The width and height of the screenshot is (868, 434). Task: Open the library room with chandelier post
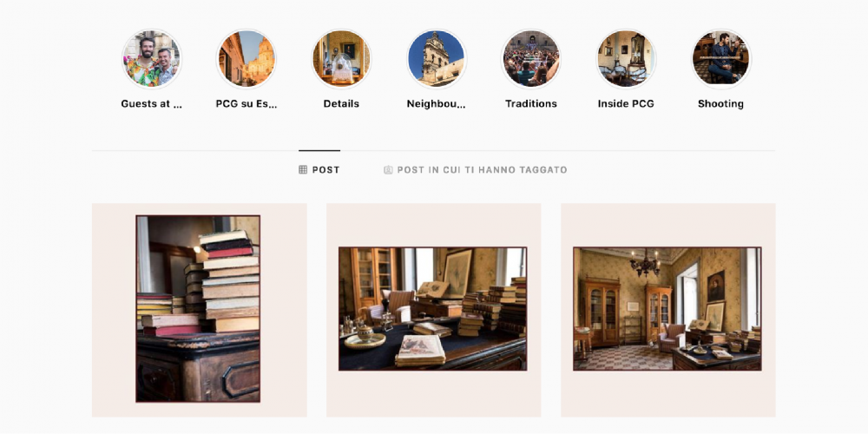(x=668, y=310)
